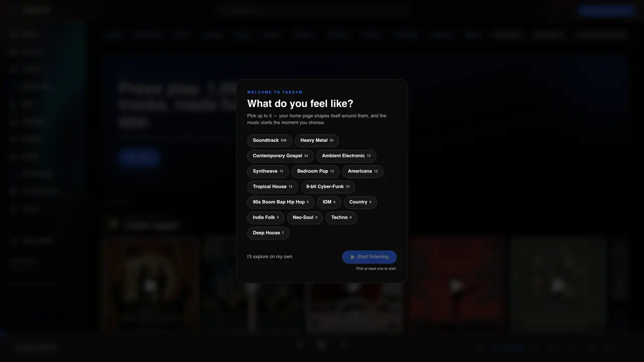Click the Start listening button
644x362 pixels.
point(369,257)
